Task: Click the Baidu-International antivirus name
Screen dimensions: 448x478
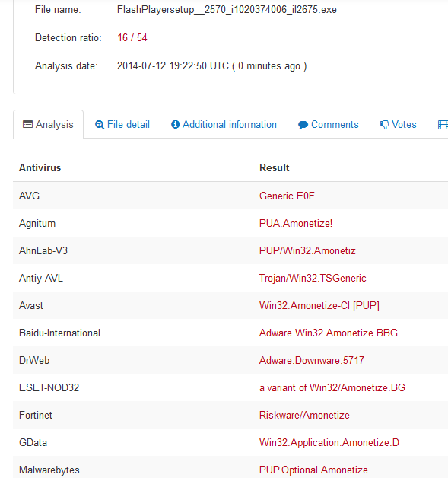Action: click(59, 333)
